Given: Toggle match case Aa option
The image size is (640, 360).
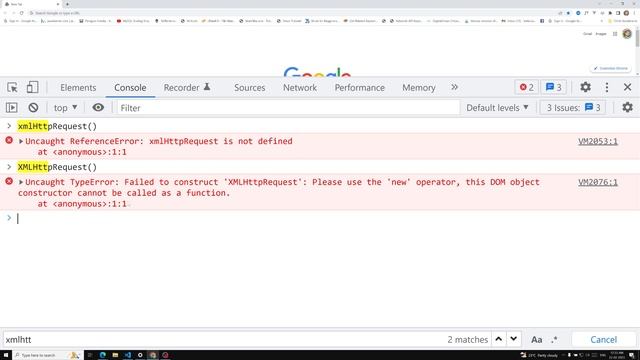Looking at the screenshot, I should 537,340.
